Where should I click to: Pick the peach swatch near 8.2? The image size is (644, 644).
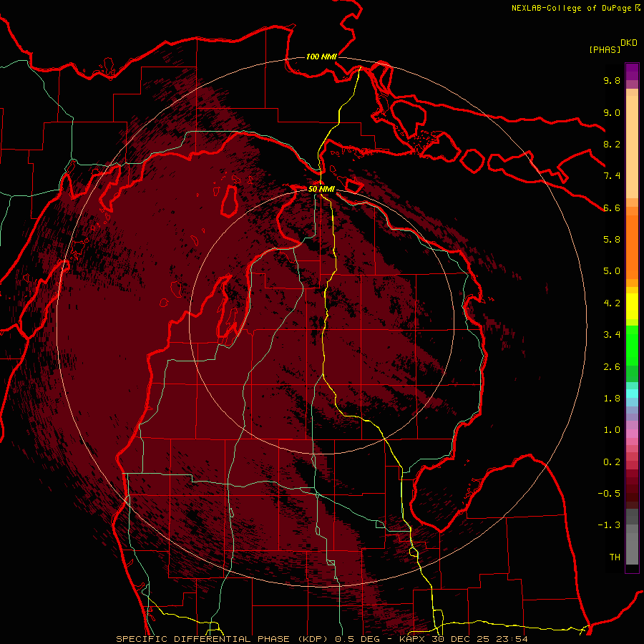pos(632,147)
